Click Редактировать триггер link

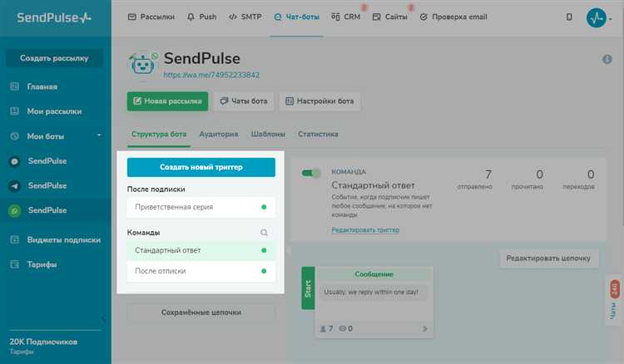(365, 230)
